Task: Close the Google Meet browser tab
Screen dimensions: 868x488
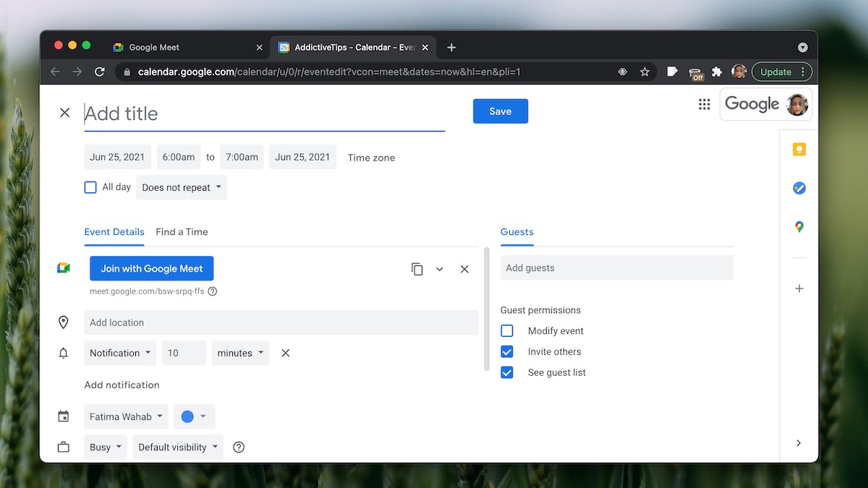Action: tap(260, 47)
